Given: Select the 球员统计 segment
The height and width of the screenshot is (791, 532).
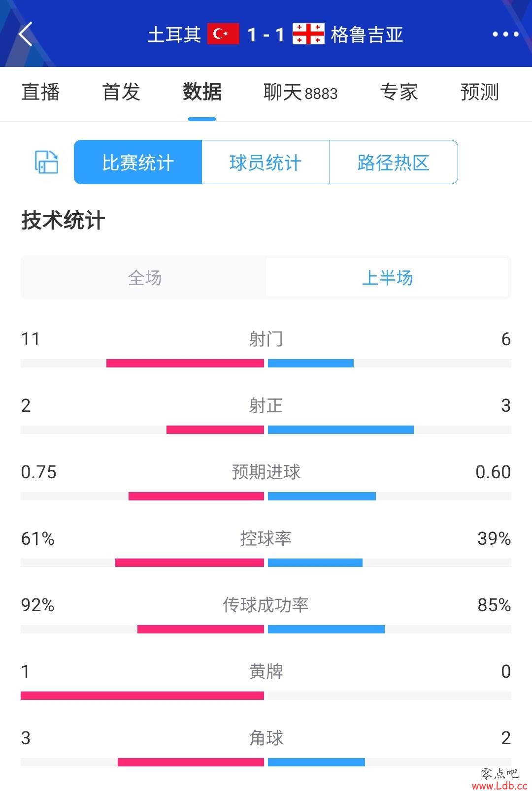Looking at the screenshot, I should tap(266, 162).
